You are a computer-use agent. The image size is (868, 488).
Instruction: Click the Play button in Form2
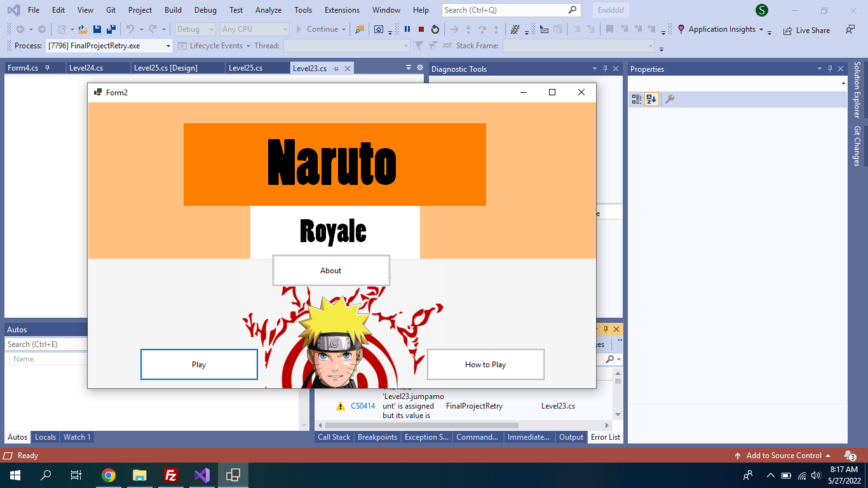199,365
